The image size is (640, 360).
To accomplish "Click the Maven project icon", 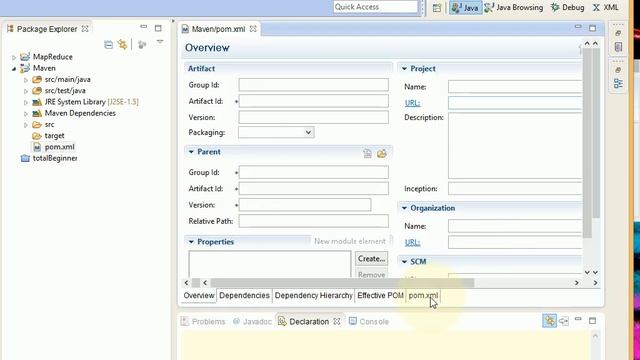I will 25,68.
